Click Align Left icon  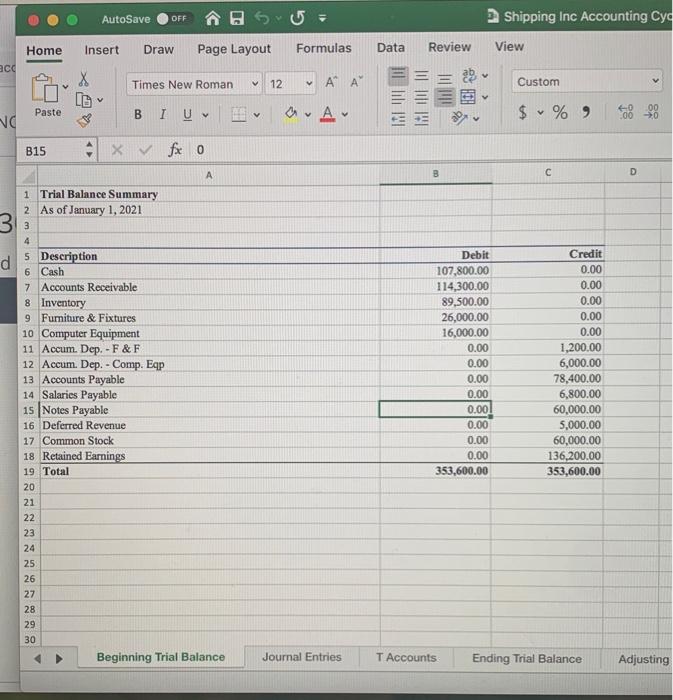398,97
